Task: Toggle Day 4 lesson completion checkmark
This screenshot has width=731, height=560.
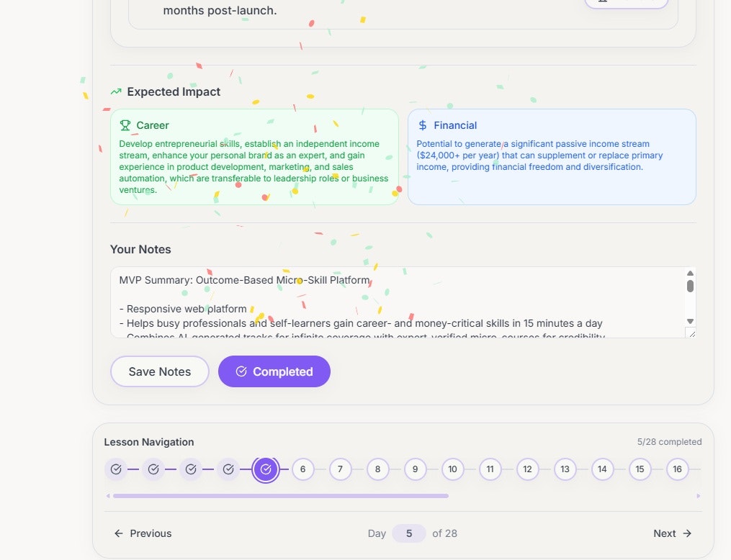Action: coord(228,469)
